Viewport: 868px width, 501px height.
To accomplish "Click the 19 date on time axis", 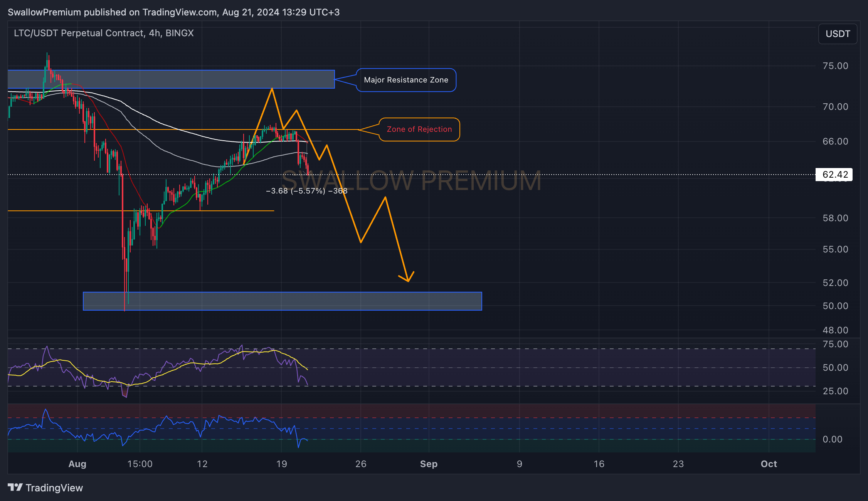I will click(282, 464).
